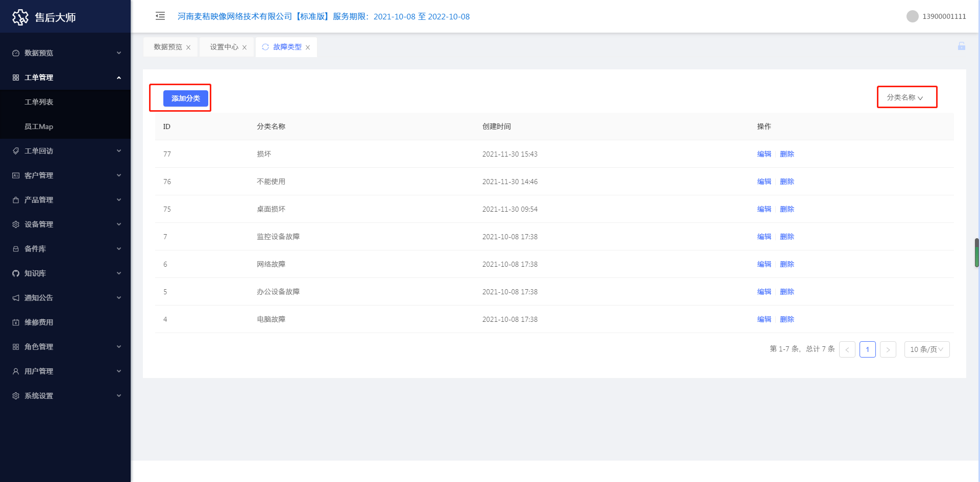Close the 数据预览 tab
Screen dimensions: 980x482
coord(188,47)
